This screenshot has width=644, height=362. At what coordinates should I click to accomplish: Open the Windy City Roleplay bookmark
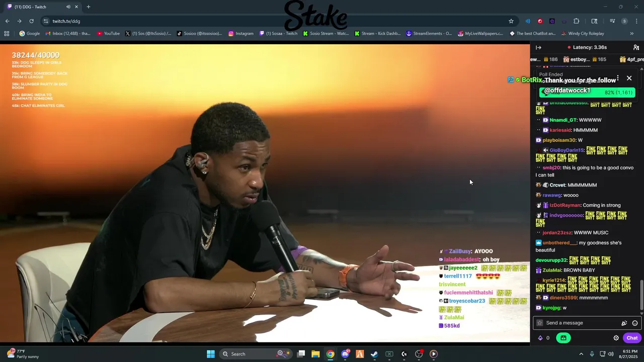point(582,34)
